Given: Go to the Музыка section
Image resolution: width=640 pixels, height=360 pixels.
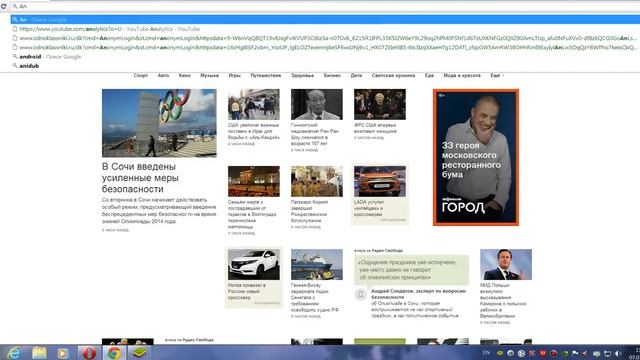Looking at the screenshot, I should tap(209, 76).
